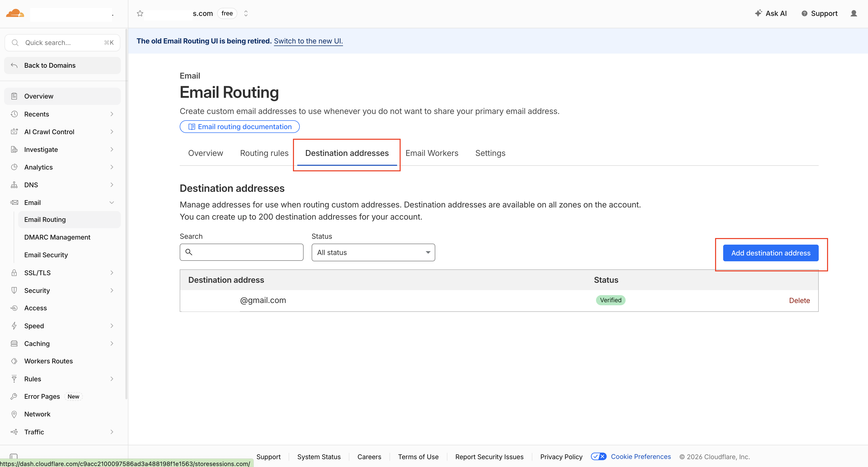Image resolution: width=868 pixels, height=467 pixels.
Task: Expand the AI Crawl Control chevron
Action: [112, 132]
